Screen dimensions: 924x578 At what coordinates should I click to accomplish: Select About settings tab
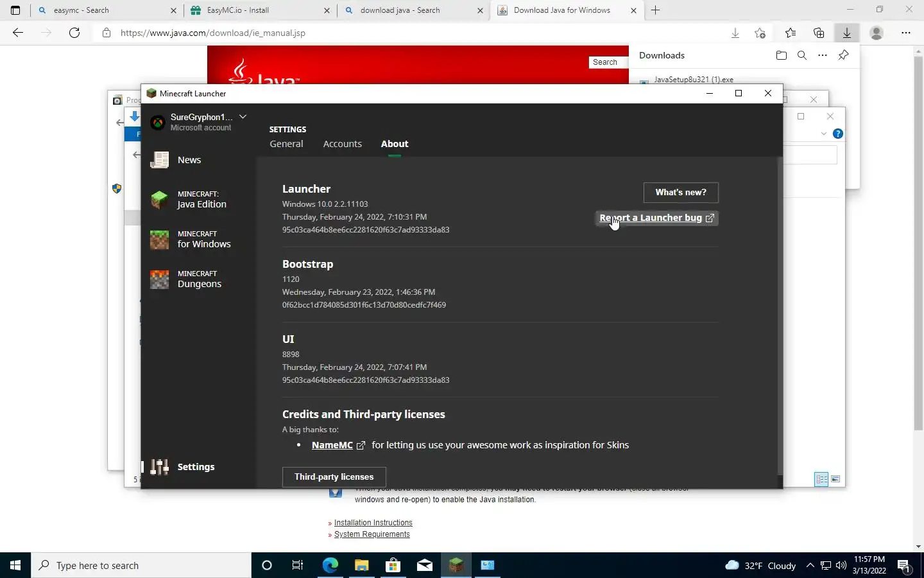395,144
